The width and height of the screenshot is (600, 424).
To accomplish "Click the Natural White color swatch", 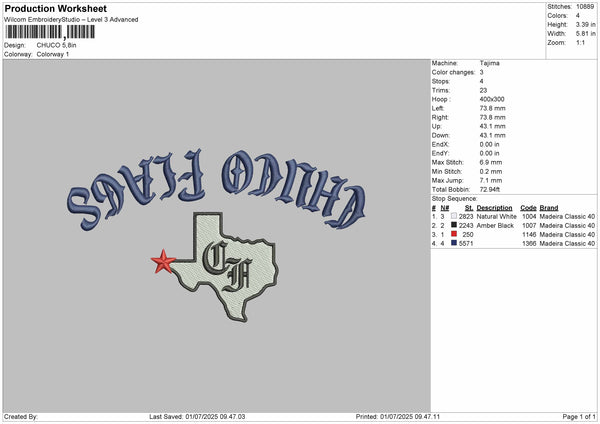I will point(454,216).
